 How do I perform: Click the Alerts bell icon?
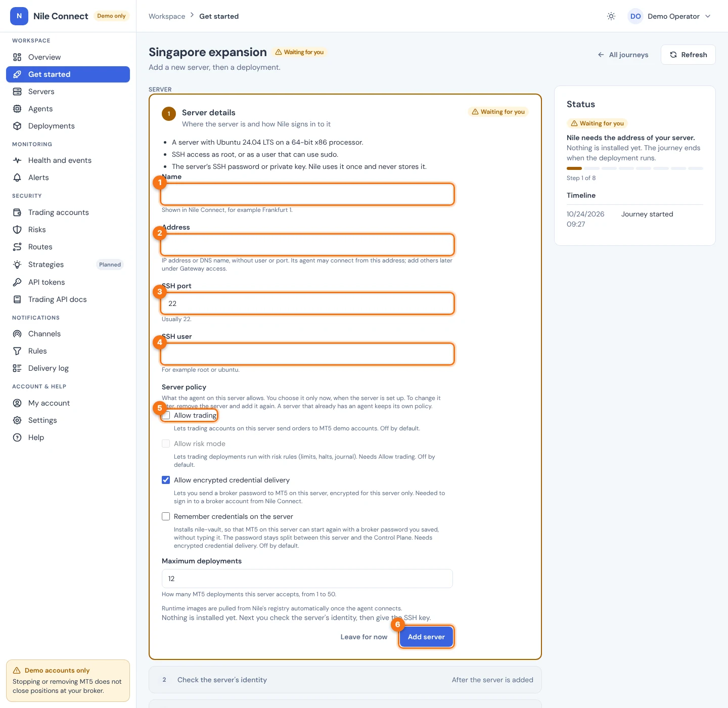click(17, 178)
